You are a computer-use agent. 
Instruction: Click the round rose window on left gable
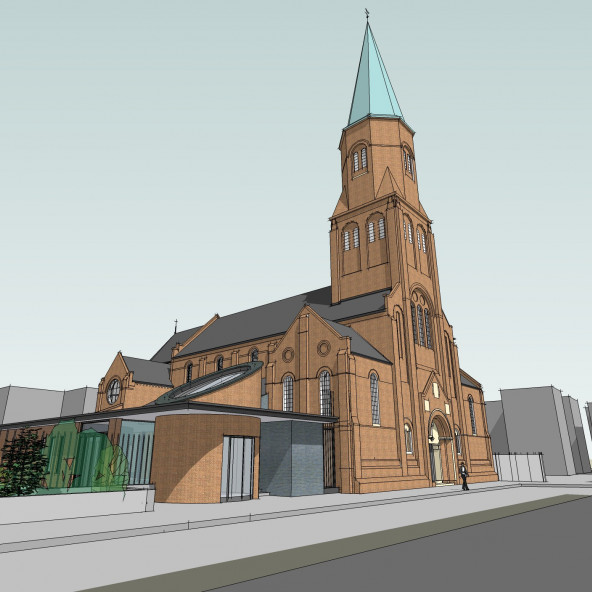pyautogui.click(x=113, y=391)
